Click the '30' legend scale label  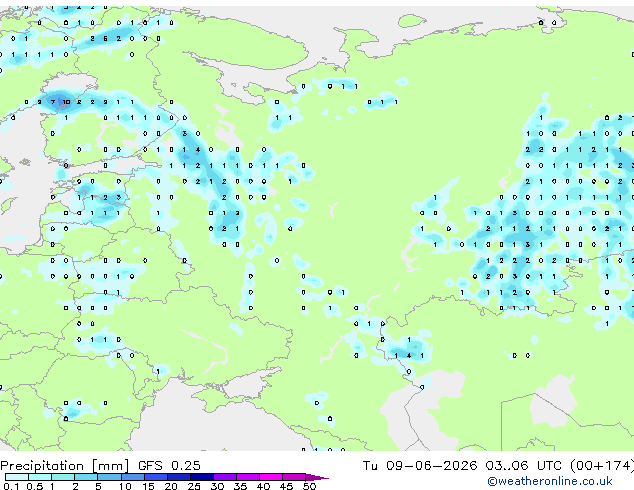click(x=217, y=486)
